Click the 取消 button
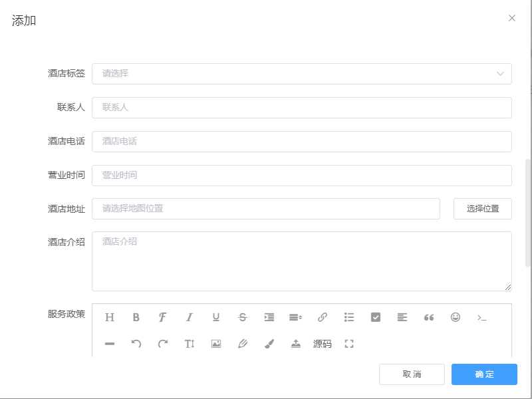 [412, 374]
